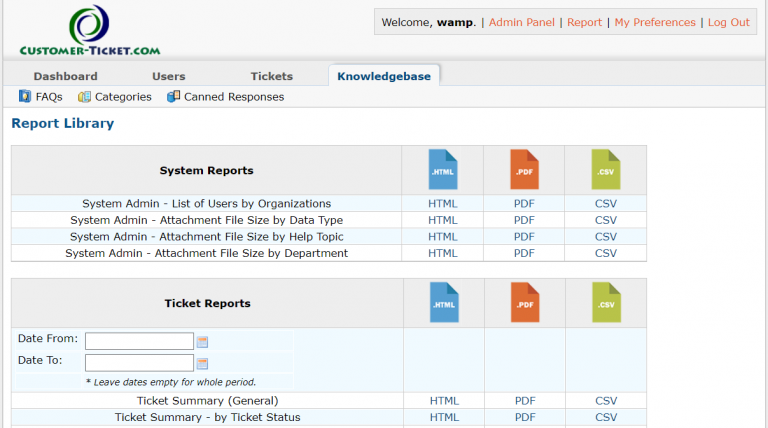Download CSV for Attachment File Size by Help Topic
768x428 pixels.
point(606,237)
